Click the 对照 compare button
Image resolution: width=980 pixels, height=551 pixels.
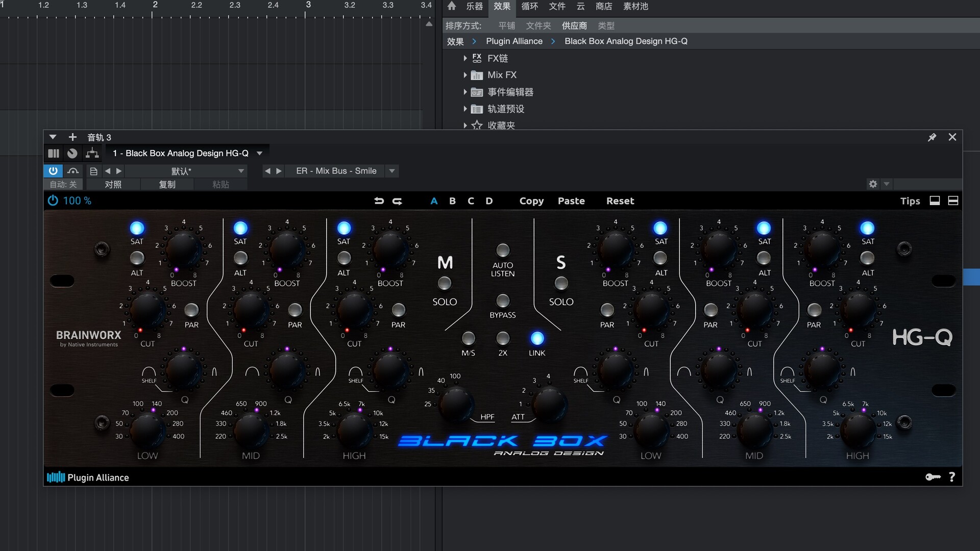click(113, 184)
